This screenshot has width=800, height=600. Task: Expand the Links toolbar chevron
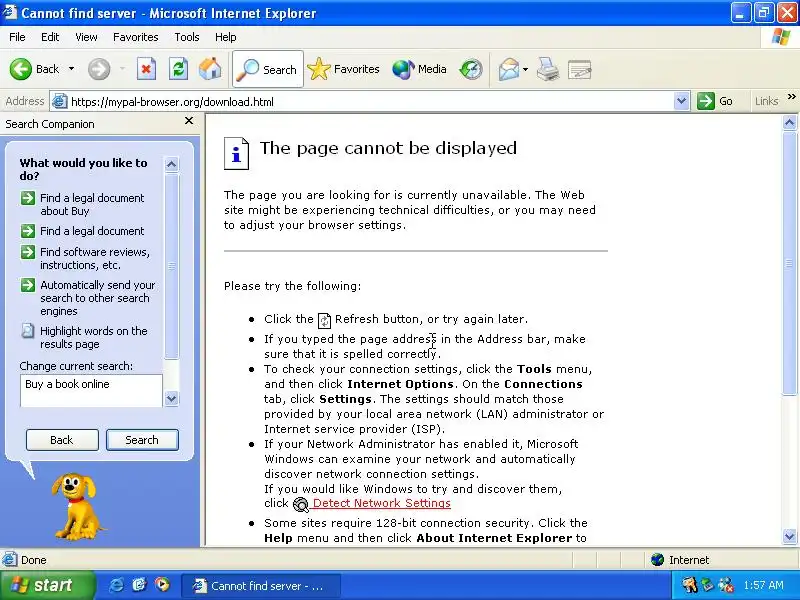(792, 96)
